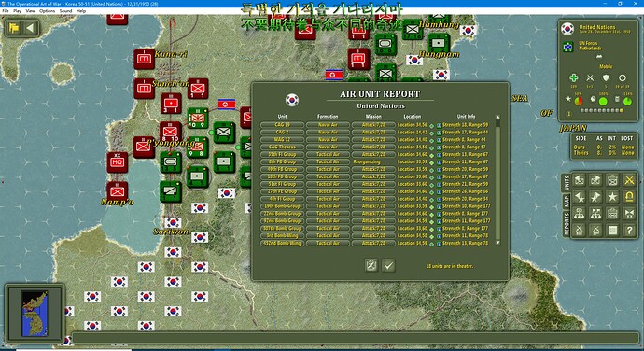Open the formation hierarchy chart icon
This screenshot has height=351, width=644.
pos(580,214)
